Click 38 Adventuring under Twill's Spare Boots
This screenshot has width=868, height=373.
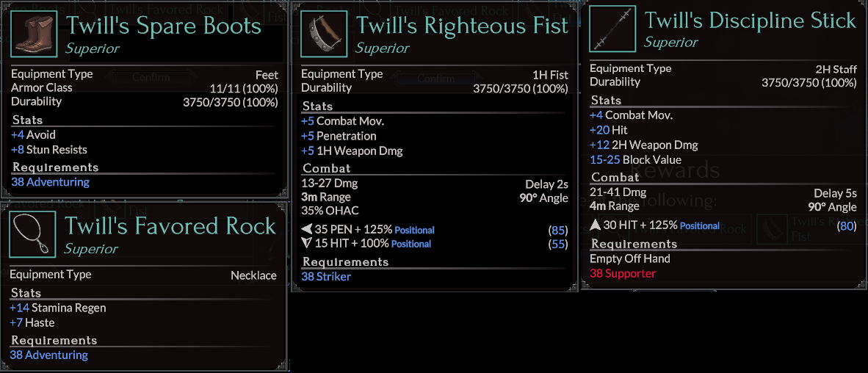coord(50,182)
